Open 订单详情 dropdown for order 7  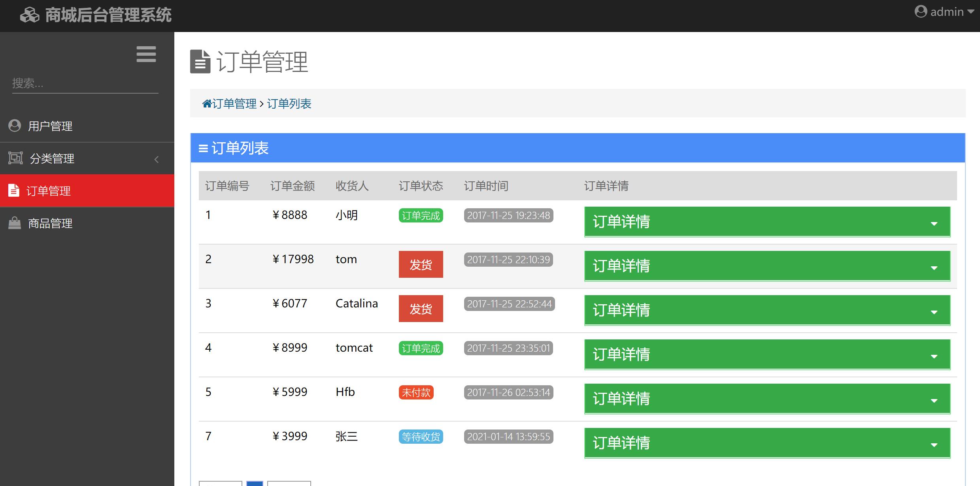(x=767, y=443)
